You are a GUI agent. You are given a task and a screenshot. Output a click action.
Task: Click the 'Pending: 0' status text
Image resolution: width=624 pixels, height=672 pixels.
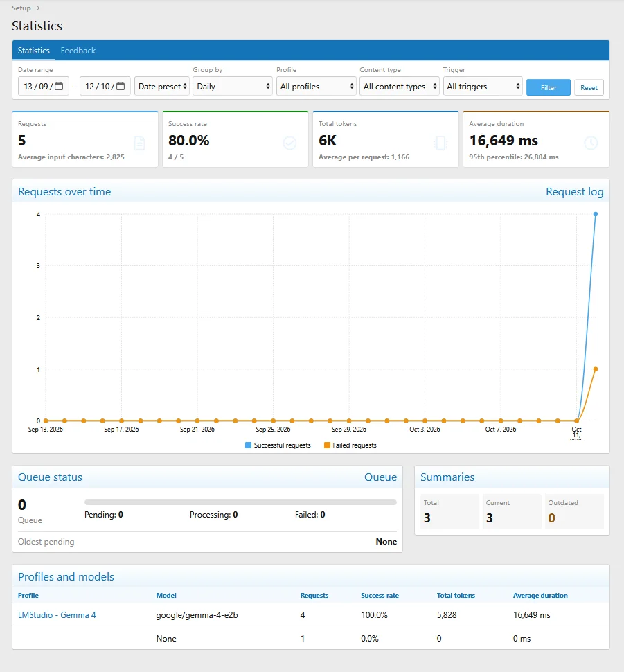click(104, 515)
